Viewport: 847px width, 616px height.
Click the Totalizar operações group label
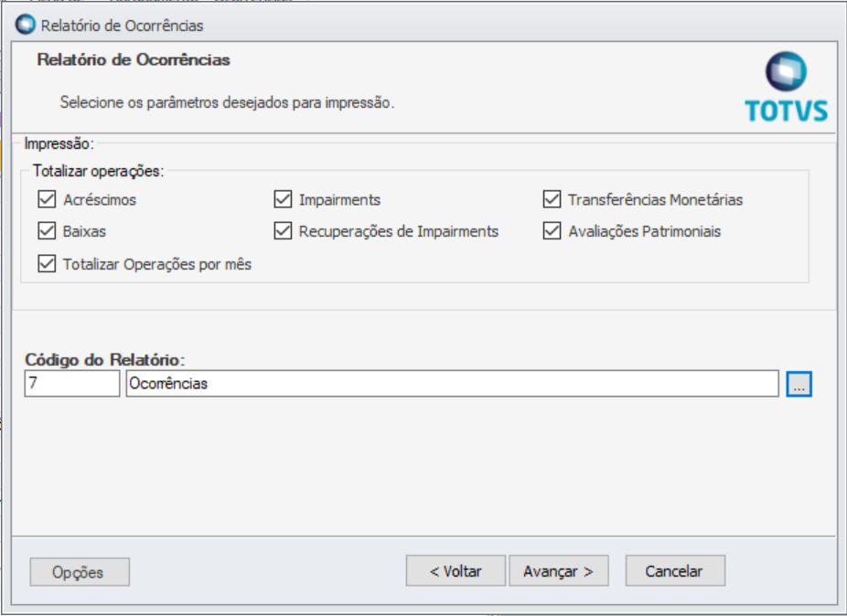pyautogui.click(x=98, y=171)
